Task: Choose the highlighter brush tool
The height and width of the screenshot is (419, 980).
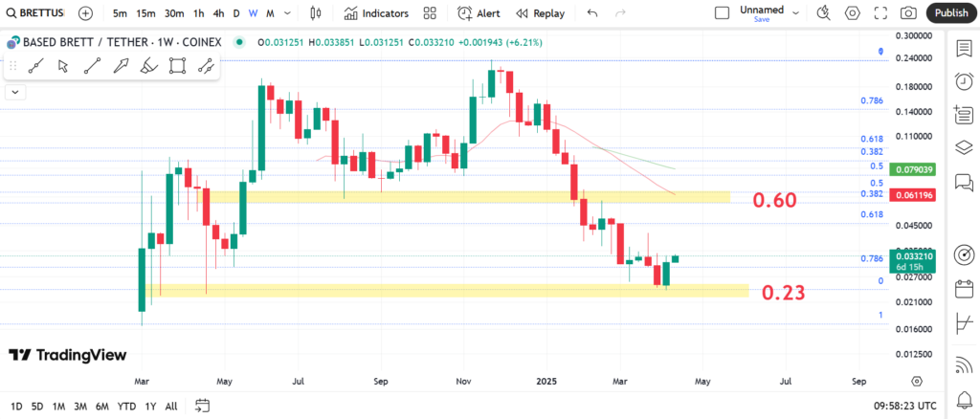Action: tap(148, 66)
